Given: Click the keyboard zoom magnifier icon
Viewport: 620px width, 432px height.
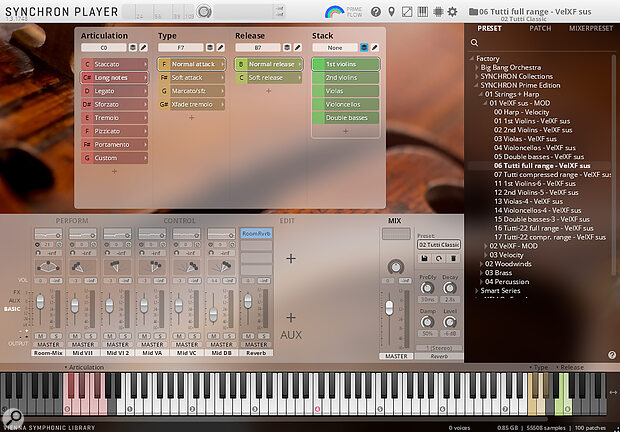Looking at the screenshot, I should 14,417.
